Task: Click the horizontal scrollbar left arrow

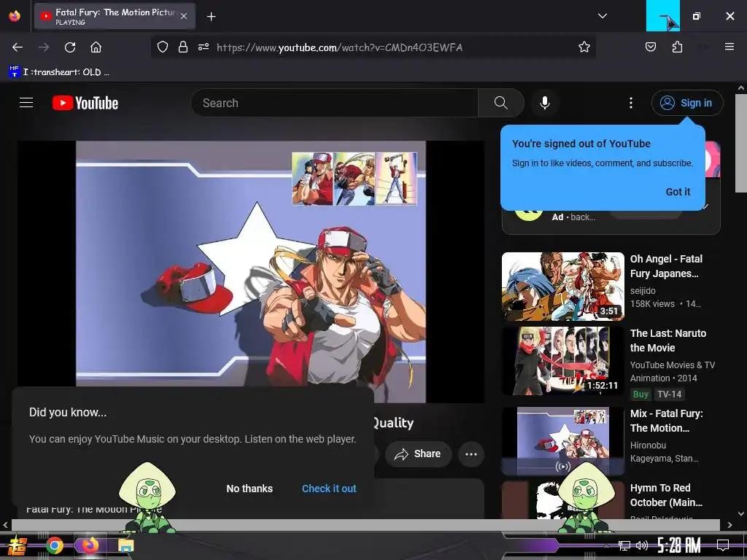Action: coord(5,525)
